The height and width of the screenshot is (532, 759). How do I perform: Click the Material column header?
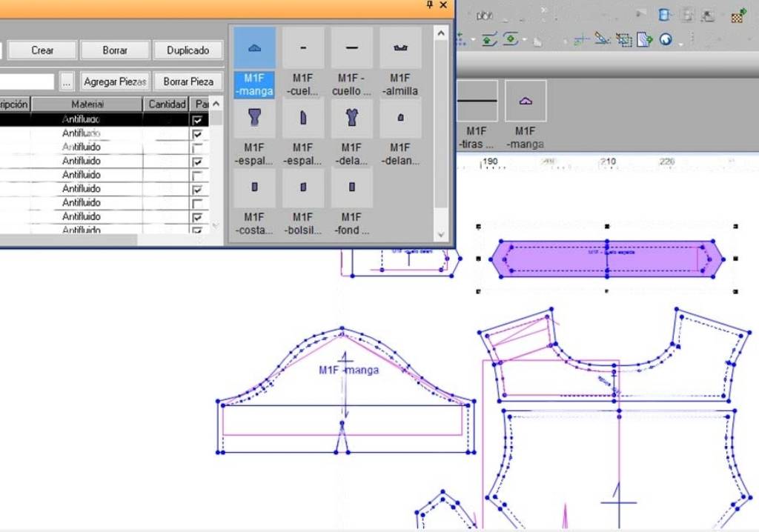87,104
